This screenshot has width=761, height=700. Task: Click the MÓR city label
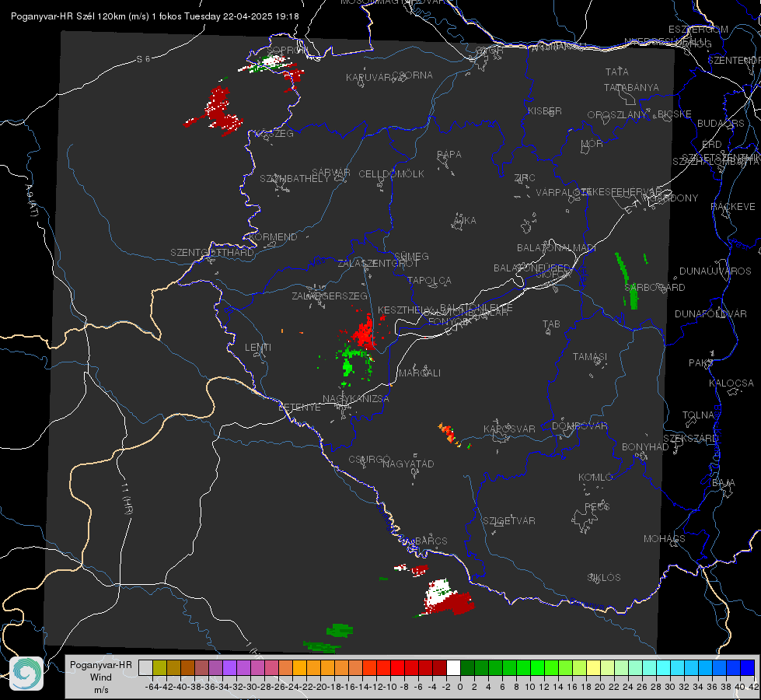point(592,143)
